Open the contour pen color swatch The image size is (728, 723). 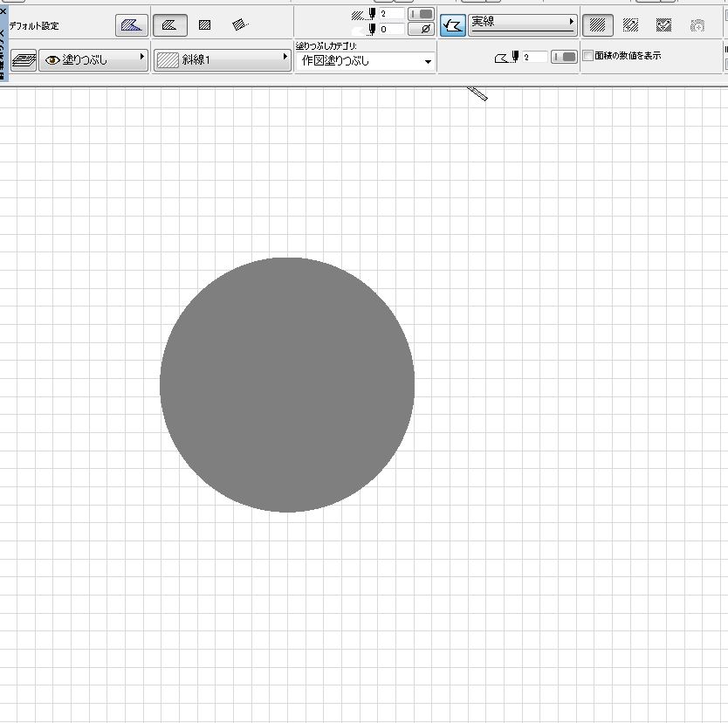tap(564, 57)
